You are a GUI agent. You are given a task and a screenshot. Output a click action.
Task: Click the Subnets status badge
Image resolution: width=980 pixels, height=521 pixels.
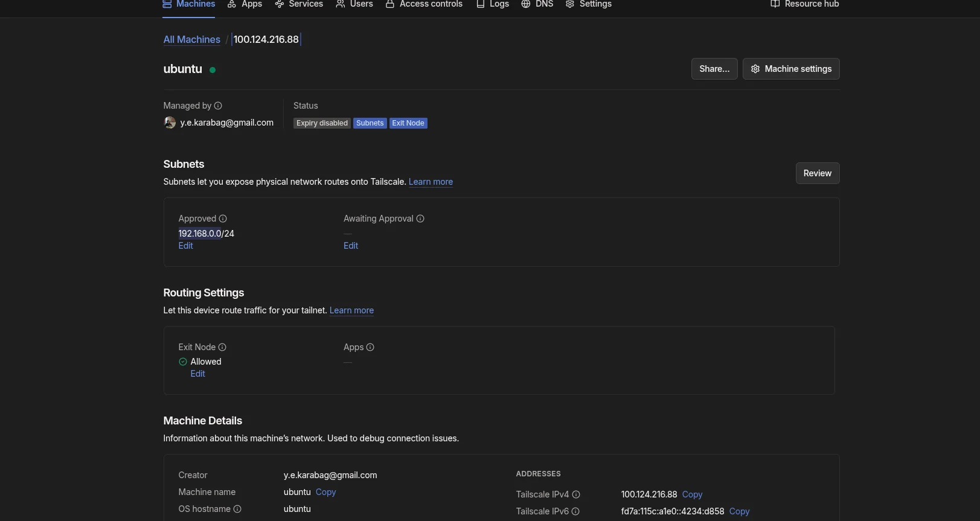tap(370, 123)
